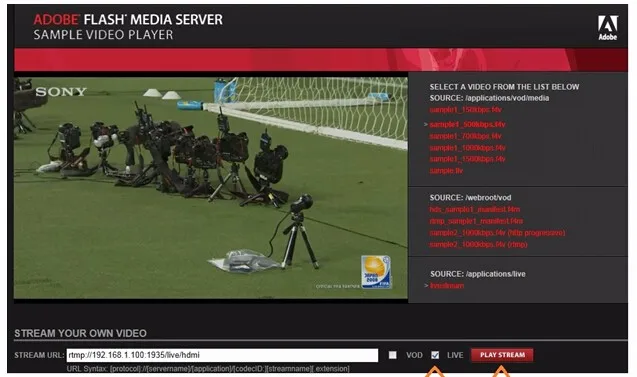
Task: Play sample2_1000kbps.f4v (rtmp)
Action: [479, 245]
